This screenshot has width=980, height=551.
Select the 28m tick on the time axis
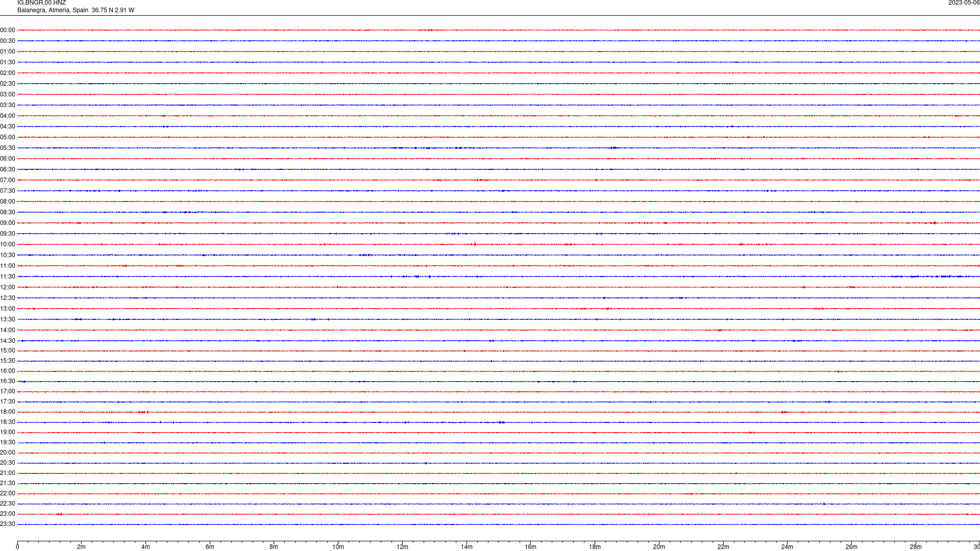pos(916,547)
